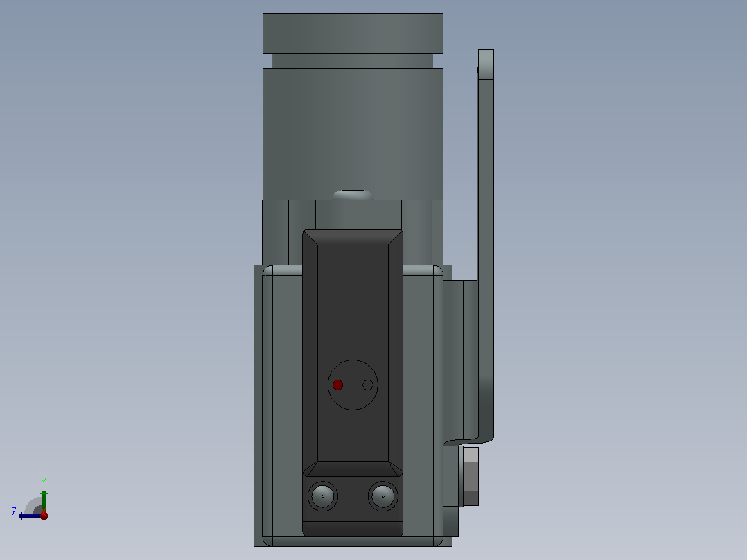747x560 pixels.
Task: Click the green Y axis arrow of the triad
Action: [x=44, y=500]
